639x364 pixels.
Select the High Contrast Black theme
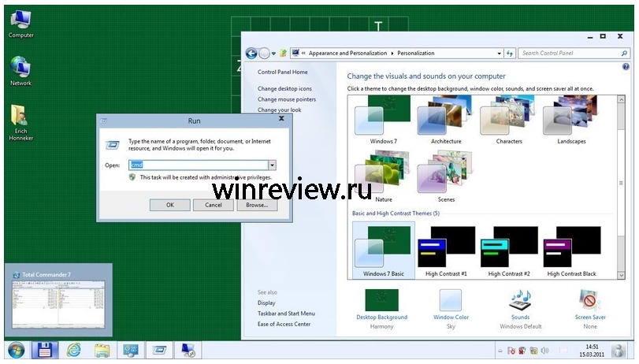click(x=571, y=251)
